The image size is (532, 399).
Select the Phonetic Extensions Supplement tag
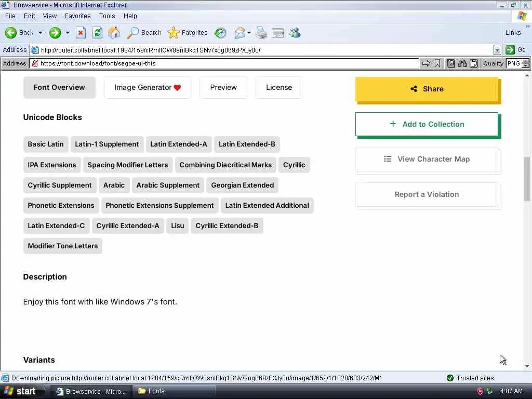click(x=160, y=206)
